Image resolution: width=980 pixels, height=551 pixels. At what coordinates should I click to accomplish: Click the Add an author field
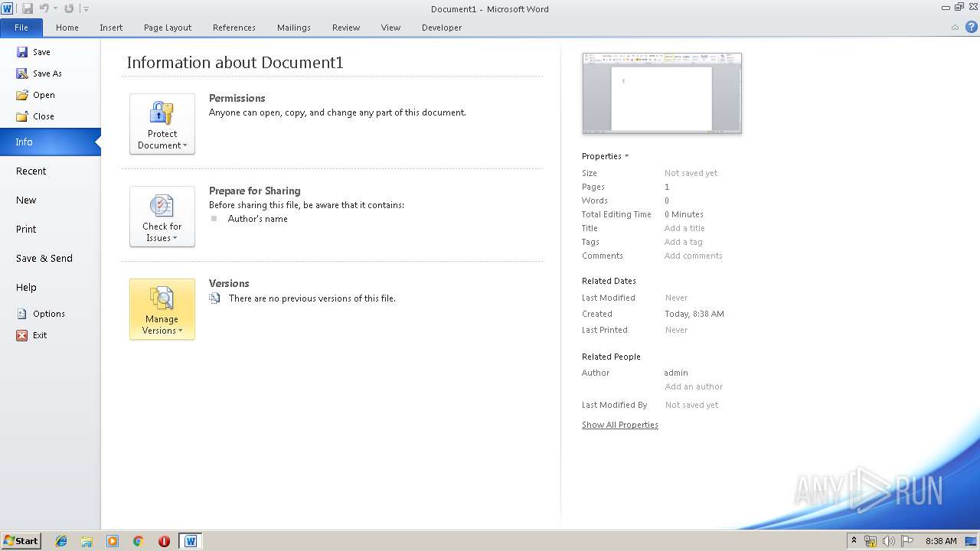tap(694, 387)
